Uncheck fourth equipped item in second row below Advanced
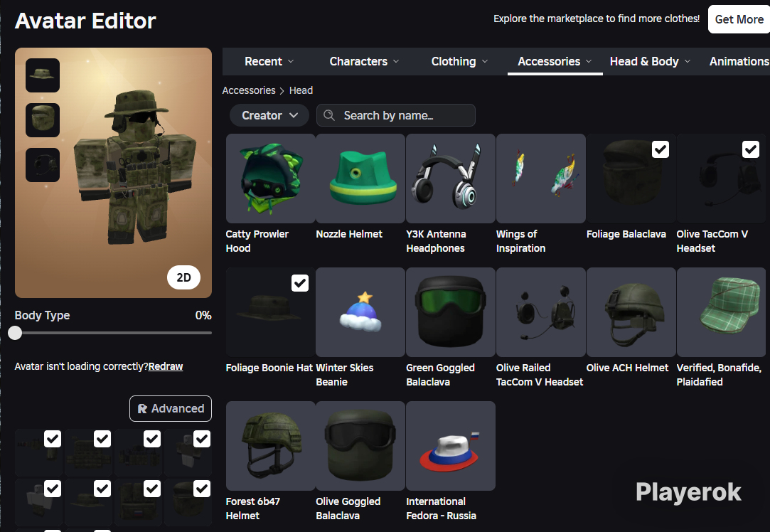 202,489
